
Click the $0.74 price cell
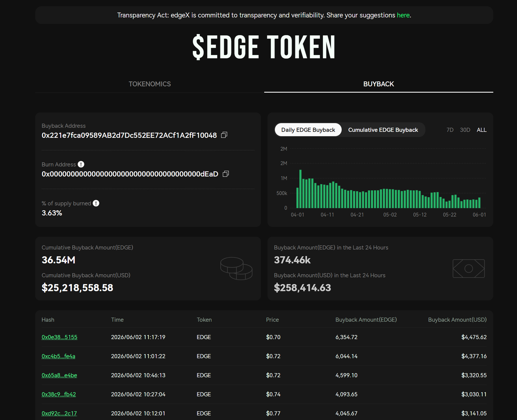point(273,394)
